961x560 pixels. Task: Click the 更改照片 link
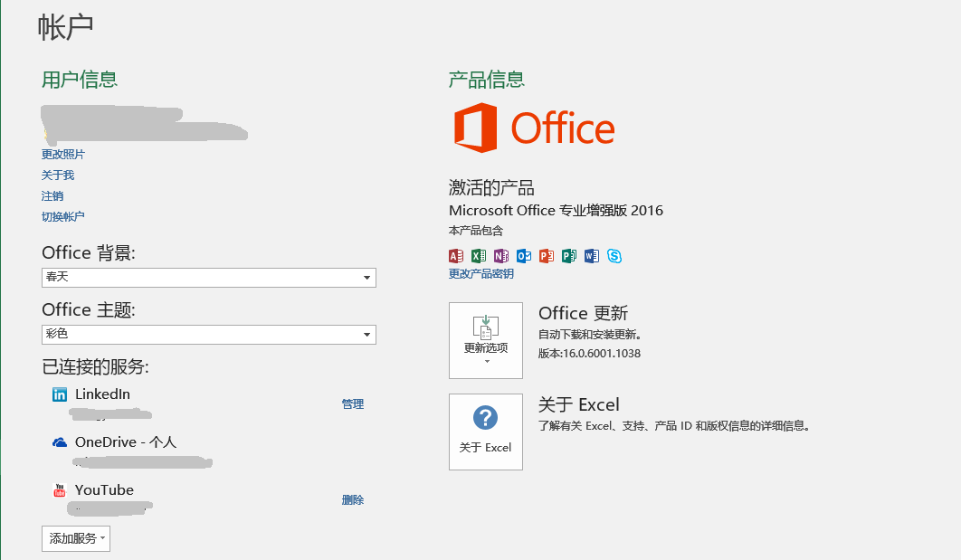pyautogui.click(x=63, y=155)
